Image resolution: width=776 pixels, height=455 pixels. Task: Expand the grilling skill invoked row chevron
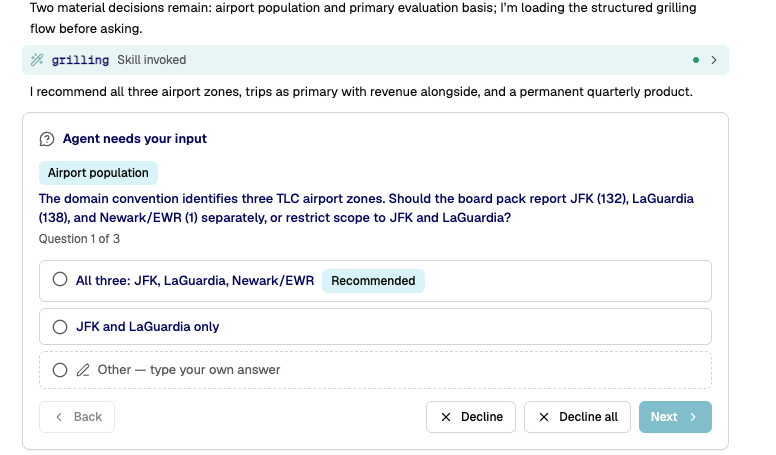pos(714,60)
